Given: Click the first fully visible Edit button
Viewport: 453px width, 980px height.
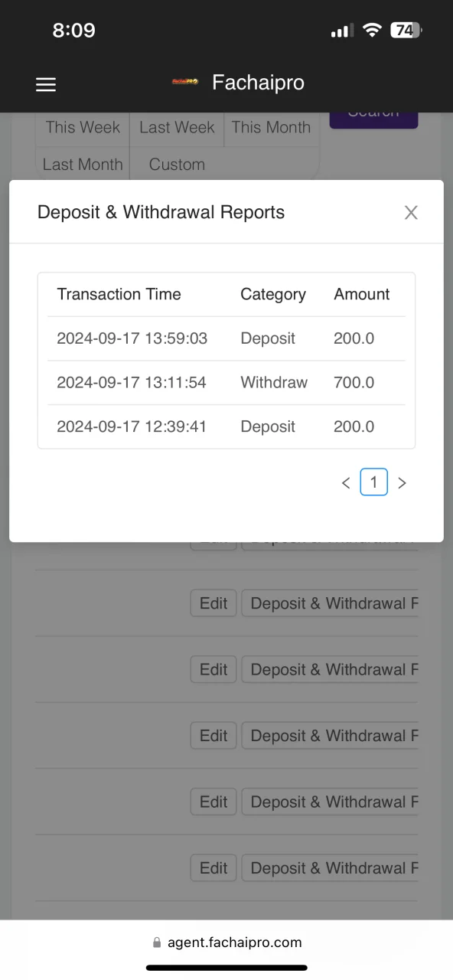Looking at the screenshot, I should [x=213, y=603].
